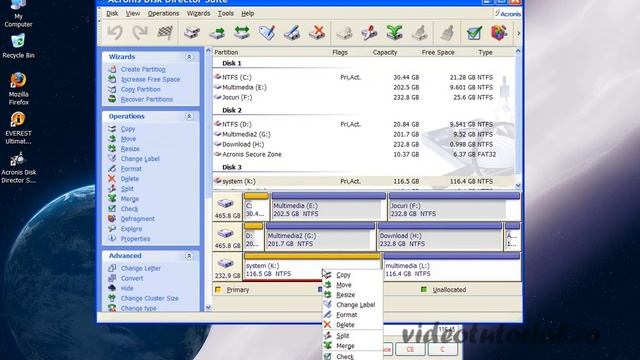
Task: Click the partition list scroll down arrow
Action: (x=518, y=185)
